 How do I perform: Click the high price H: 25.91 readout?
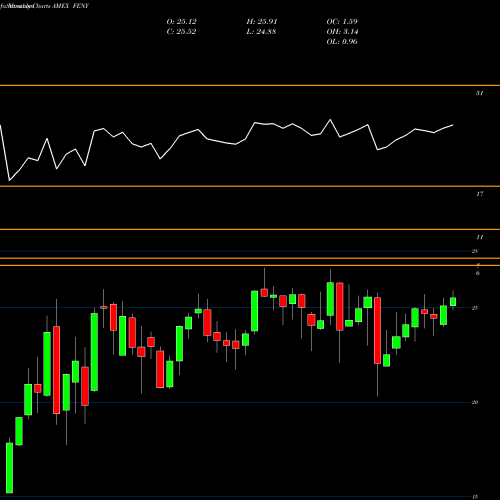(x=262, y=22)
